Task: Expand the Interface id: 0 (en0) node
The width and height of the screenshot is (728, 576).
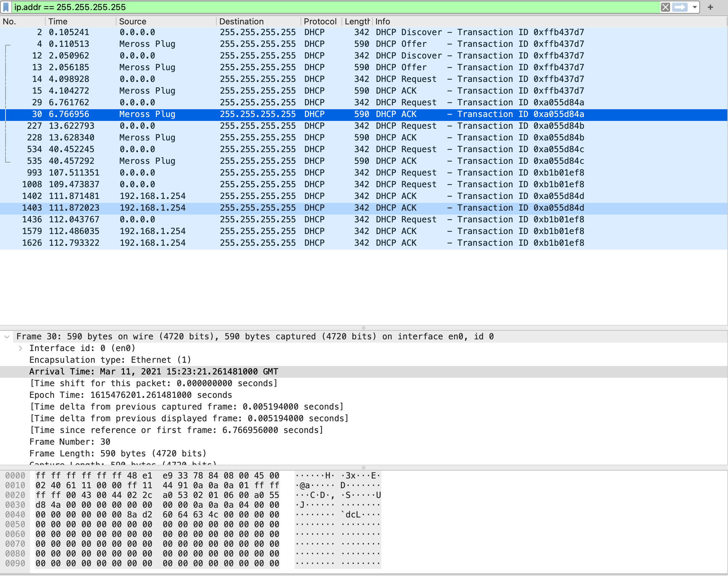Action: point(20,348)
